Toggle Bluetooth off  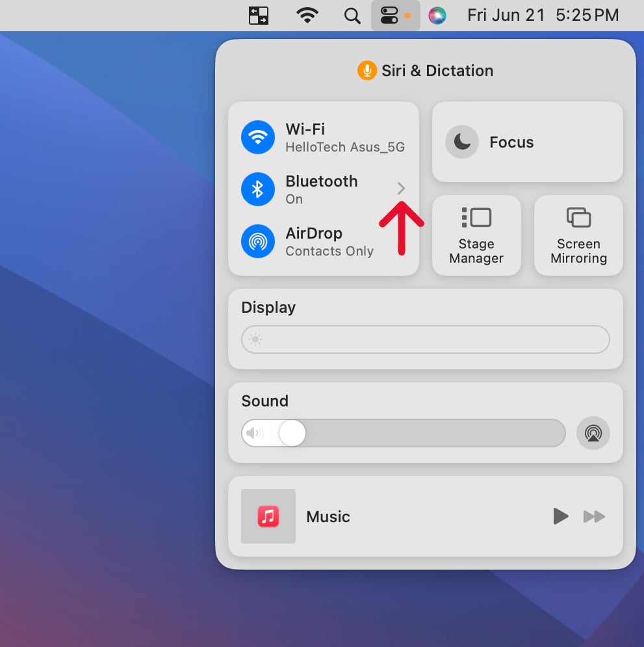tap(257, 189)
